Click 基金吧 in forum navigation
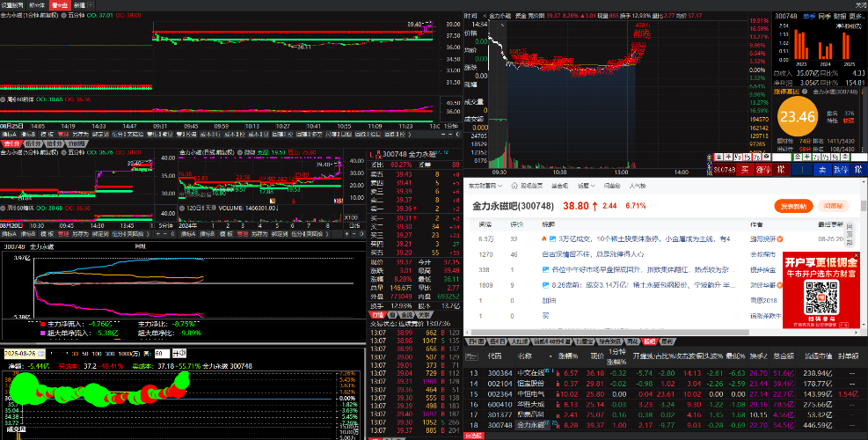 (x=559, y=186)
